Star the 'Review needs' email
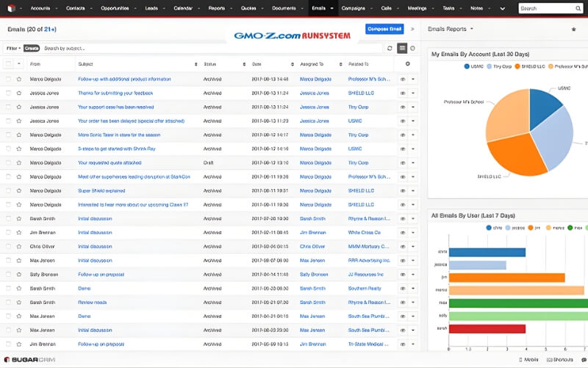 point(19,302)
